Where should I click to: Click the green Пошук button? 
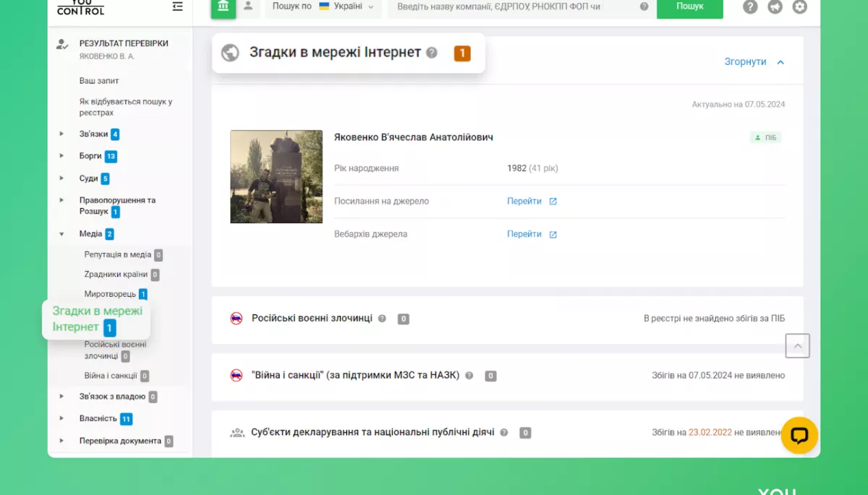690,7
